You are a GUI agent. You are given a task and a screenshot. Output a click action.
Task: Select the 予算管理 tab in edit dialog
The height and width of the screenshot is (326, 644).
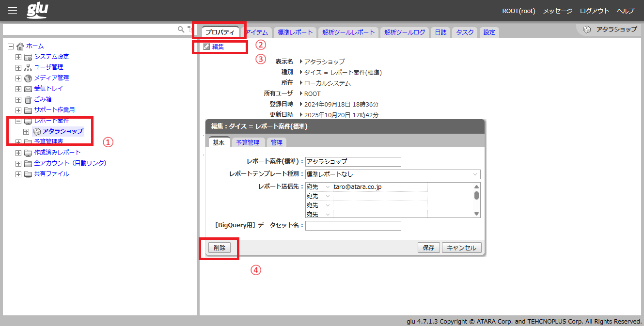pyautogui.click(x=248, y=142)
